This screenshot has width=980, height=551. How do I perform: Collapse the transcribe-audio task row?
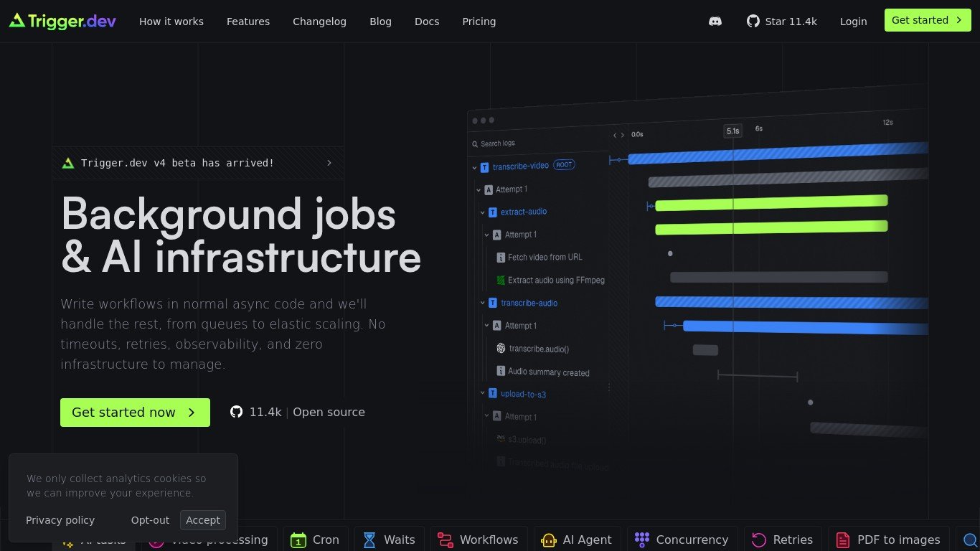(x=483, y=303)
